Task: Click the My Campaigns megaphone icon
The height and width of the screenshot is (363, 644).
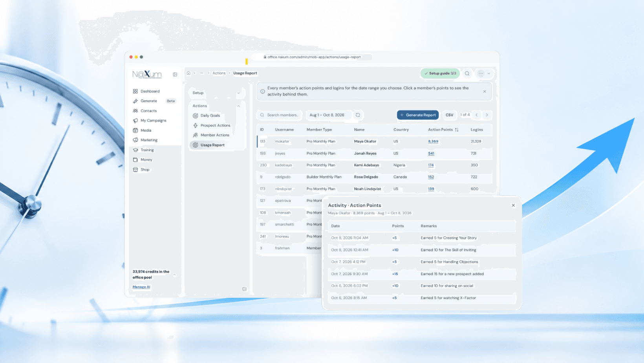Action: pos(135,121)
